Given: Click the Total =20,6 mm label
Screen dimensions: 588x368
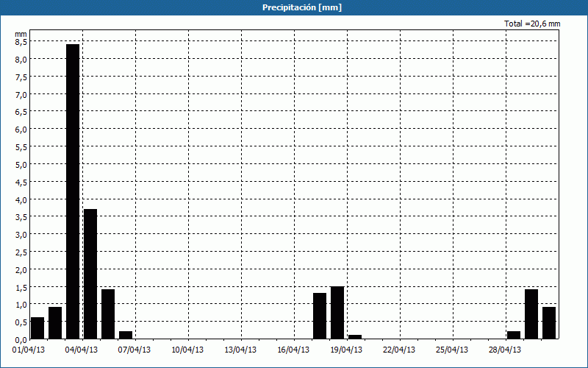Looking at the screenshot, I should point(532,24).
